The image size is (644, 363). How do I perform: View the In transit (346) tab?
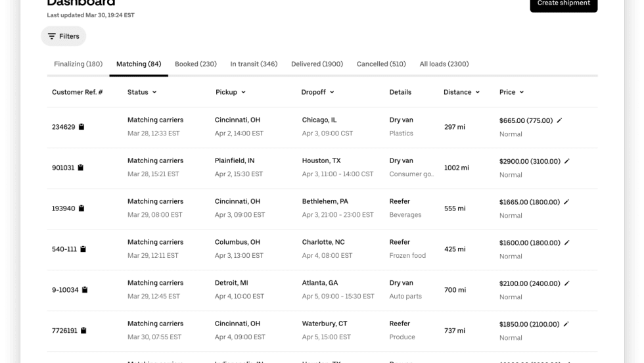click(254, 64)
